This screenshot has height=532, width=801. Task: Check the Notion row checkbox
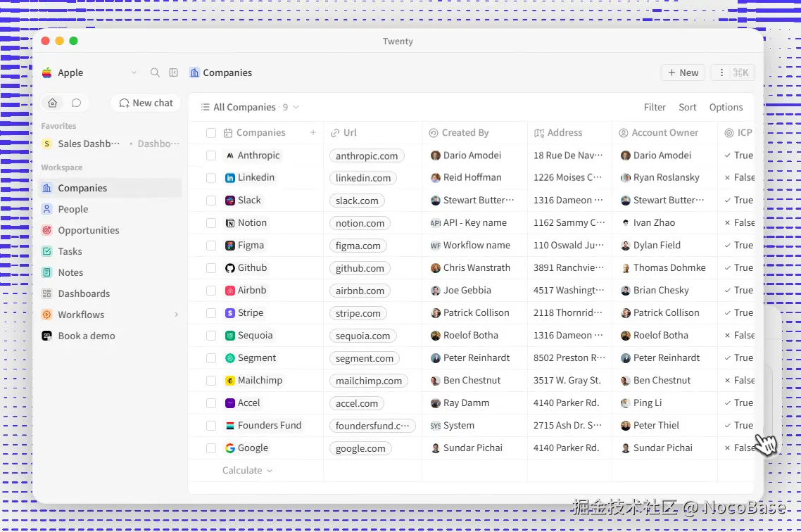tap(211, 222)
